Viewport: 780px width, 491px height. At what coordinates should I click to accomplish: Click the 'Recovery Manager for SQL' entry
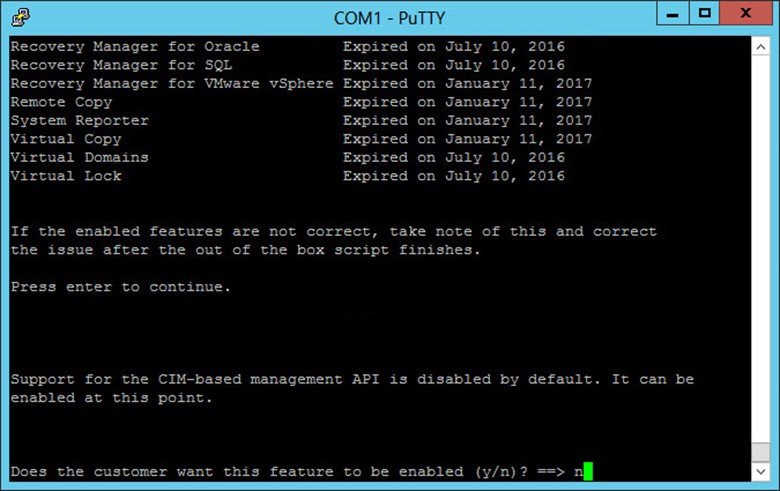coord(288,65)
